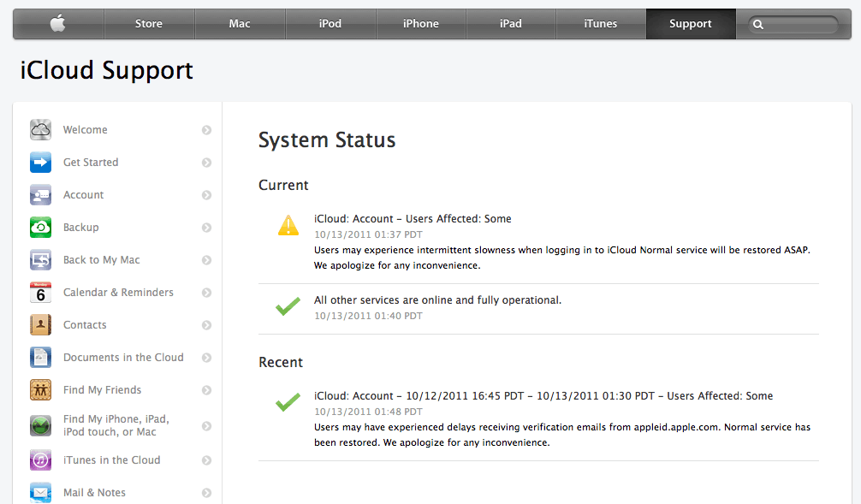
Task: Click the green Backup icon
Action: coord(40,227)
